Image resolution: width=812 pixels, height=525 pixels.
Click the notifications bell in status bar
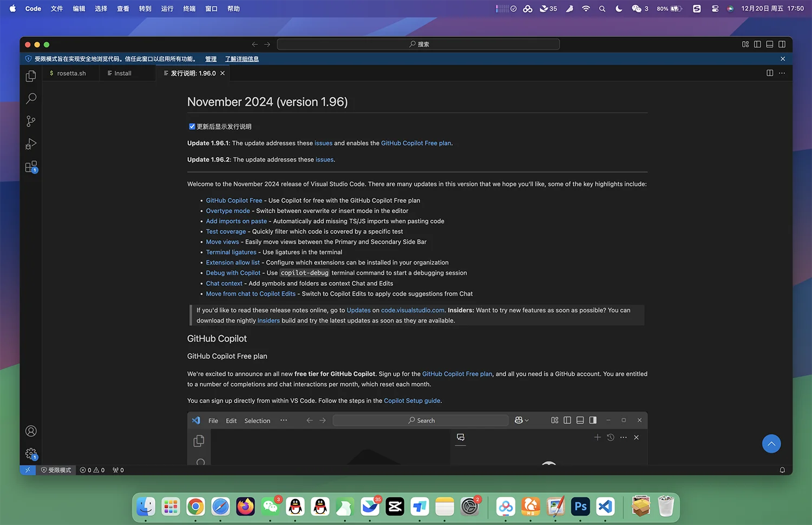782,470
